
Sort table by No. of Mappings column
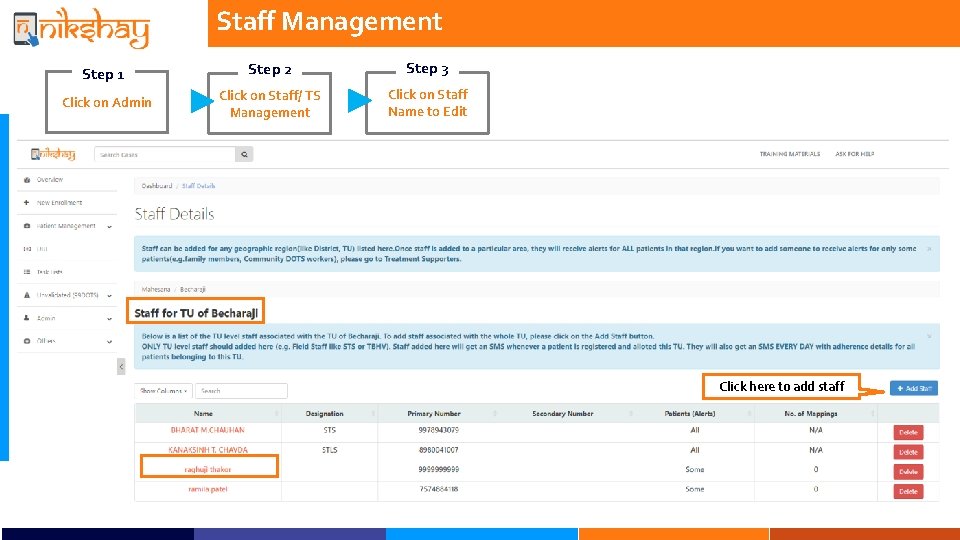pos(816,413)
